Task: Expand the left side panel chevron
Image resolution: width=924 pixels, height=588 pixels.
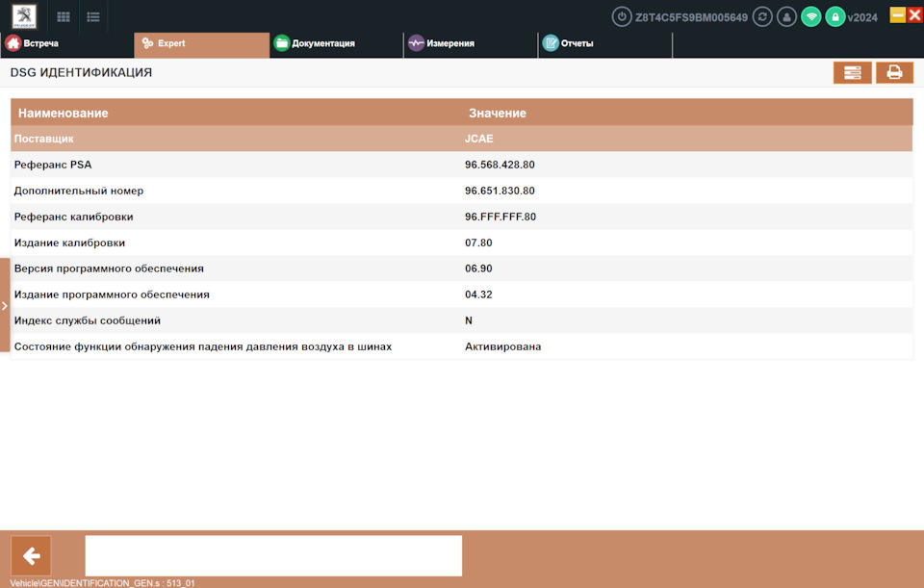Action: click(x=5, y=305)
